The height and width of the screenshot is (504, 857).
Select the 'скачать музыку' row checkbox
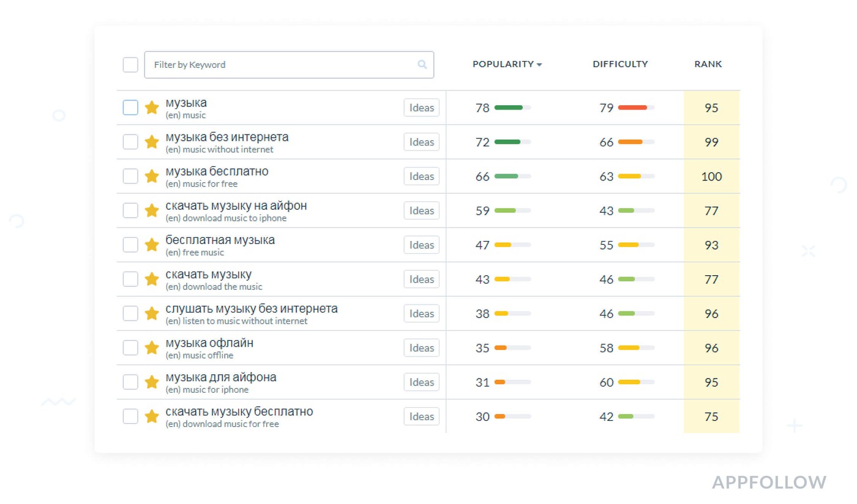point(130,279)
